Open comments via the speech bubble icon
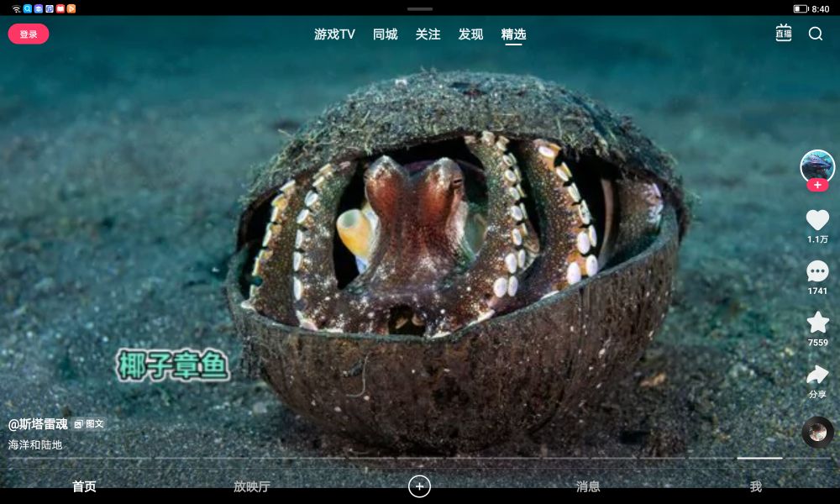 pos(817,271)
